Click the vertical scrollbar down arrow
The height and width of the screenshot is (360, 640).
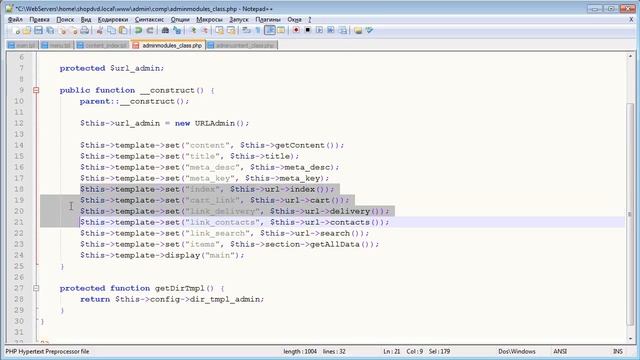pyautogui.click(x=630, y=338)
